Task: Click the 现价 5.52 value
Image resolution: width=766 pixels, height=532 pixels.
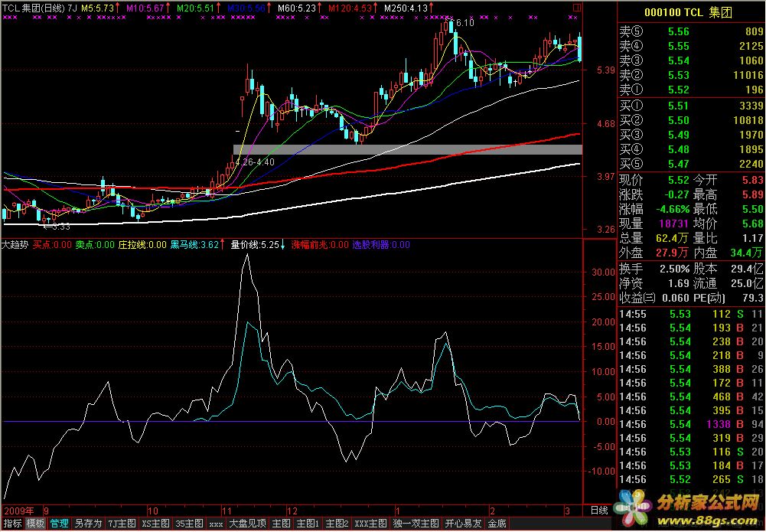Action: pyautogui.click(x=679, y=180)
